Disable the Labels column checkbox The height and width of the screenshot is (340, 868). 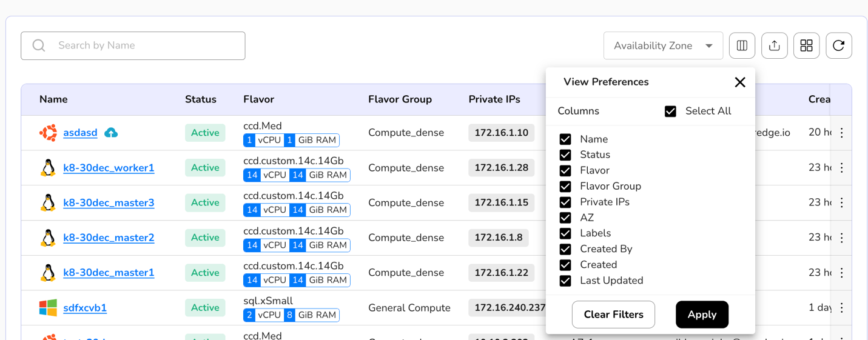pos(565,233)
